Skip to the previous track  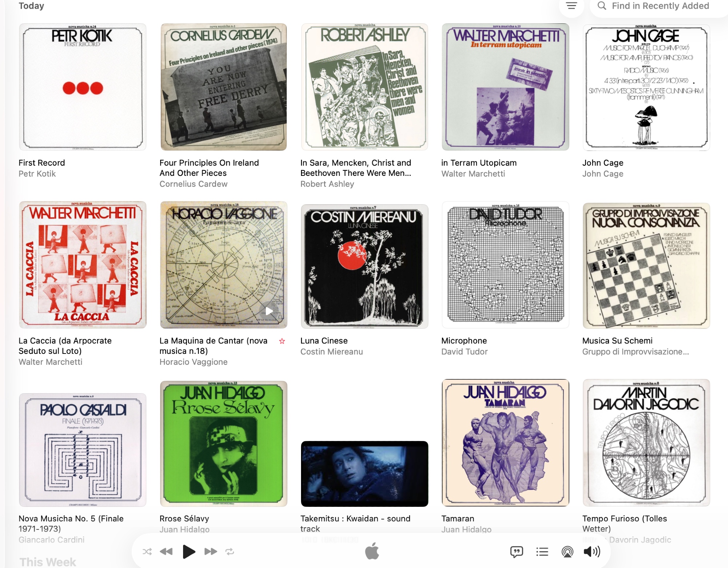[166, 552]
